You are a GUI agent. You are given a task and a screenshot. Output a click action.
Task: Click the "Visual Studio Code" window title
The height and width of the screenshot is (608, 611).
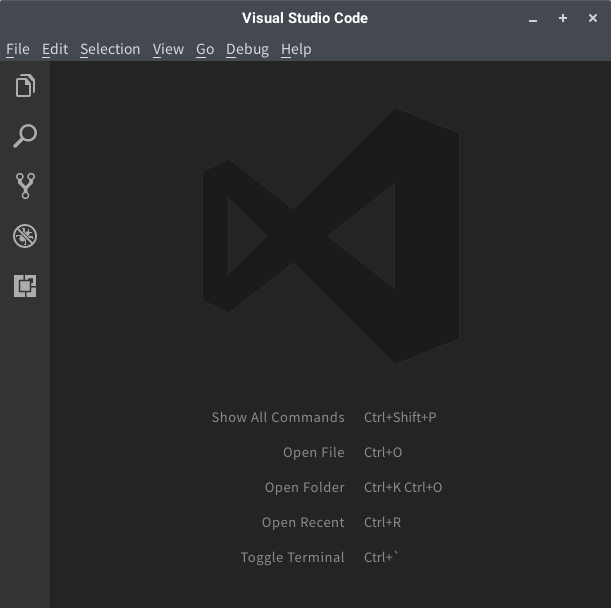(305, 18)
